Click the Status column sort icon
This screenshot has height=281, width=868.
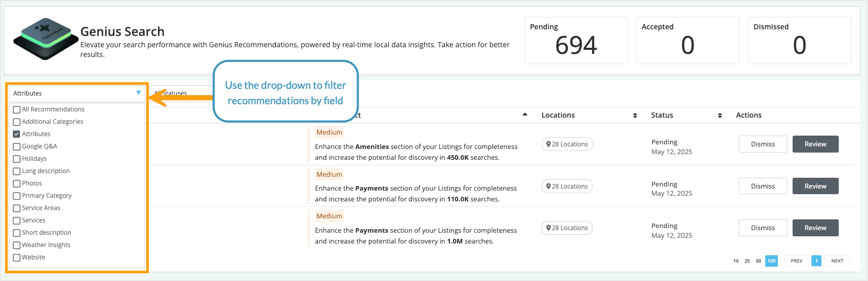(x=720, y=116)
